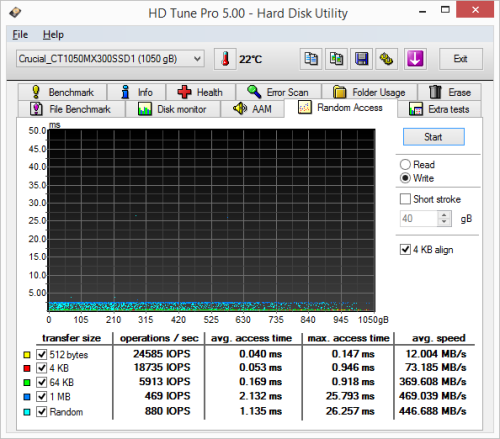Click the Start button
The width and height of the screenshot is (500, 439).
[x=433, y=137]
